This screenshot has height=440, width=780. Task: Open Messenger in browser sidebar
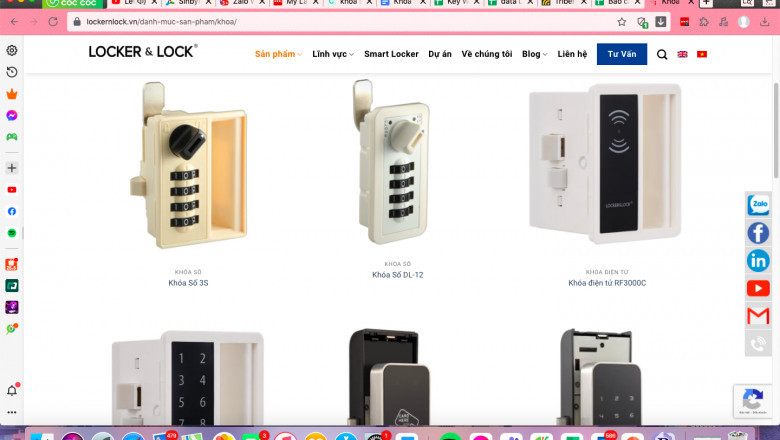[12, 115]
